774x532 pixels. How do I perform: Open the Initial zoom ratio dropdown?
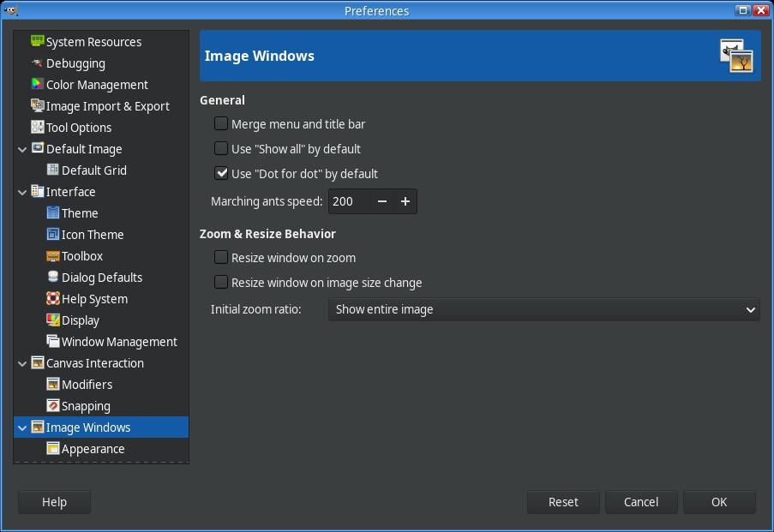tap(543, 309)
